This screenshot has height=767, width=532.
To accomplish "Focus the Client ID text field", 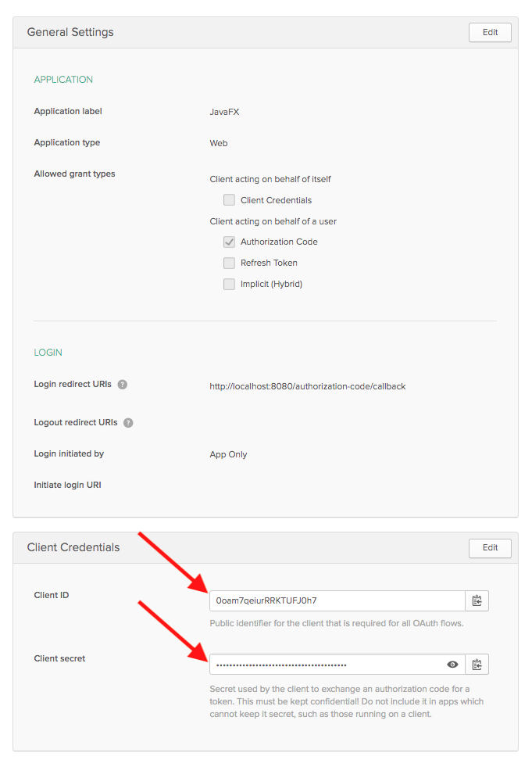I will 336,601.
